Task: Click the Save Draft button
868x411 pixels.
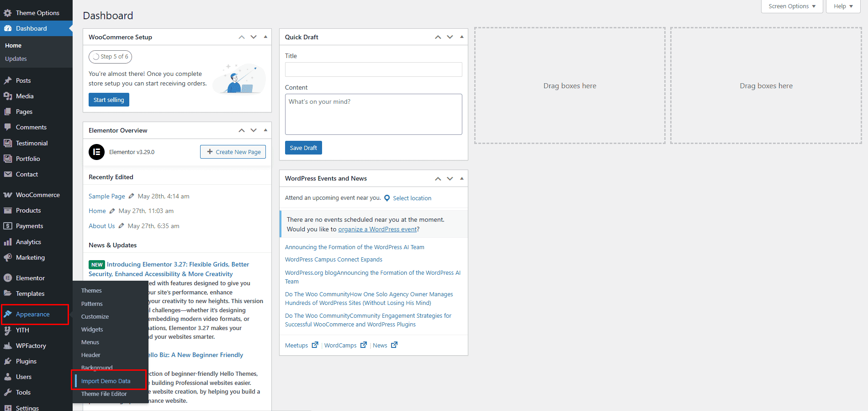Action: pyautogui.click(x=303, y=148)
